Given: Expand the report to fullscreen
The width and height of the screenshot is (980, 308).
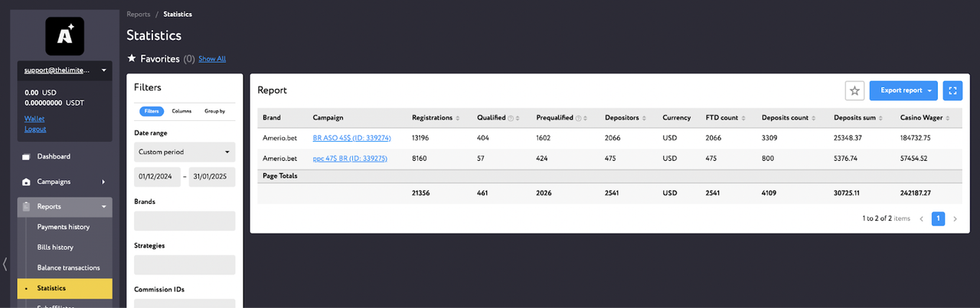Looking at the screenshot, I should (x=952, y=90).
